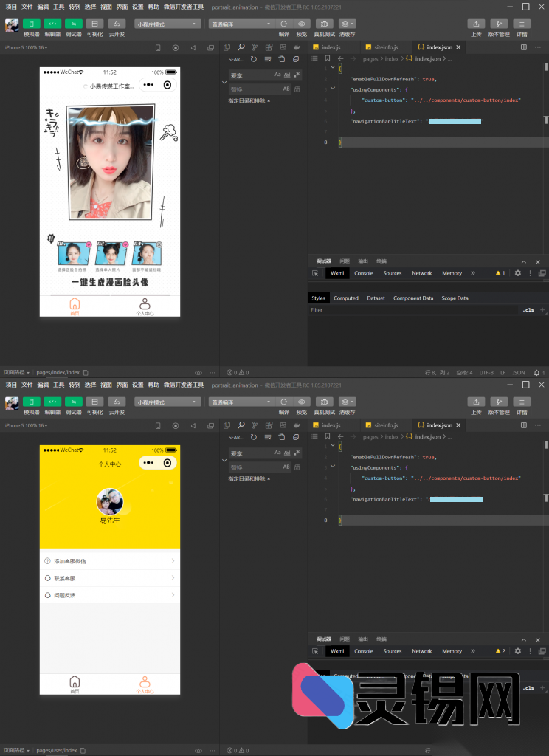This screenshot has width=549, height=756.
Task: Click the clear cache (清缓存) icon in top toolbar
Action: pos(347,24)
